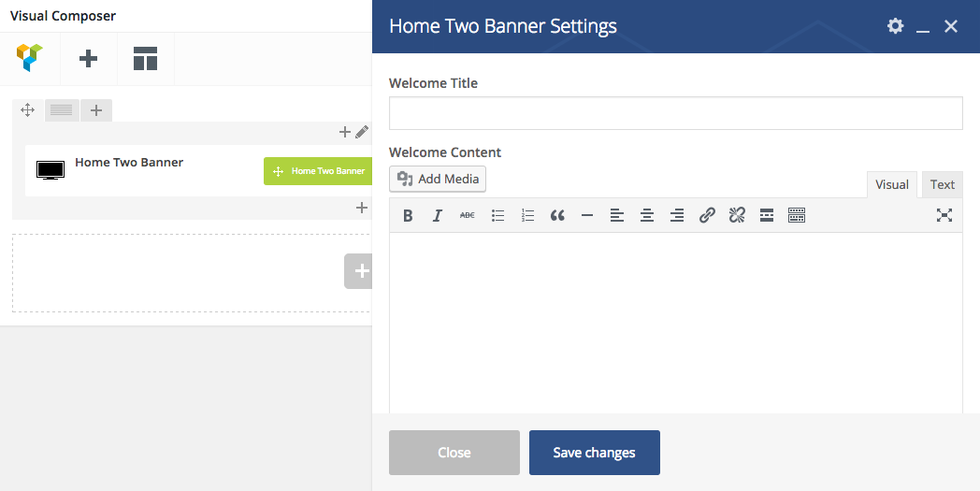
Task: Toggle the toolbar kitchen sink
Action: pos(797,216)
